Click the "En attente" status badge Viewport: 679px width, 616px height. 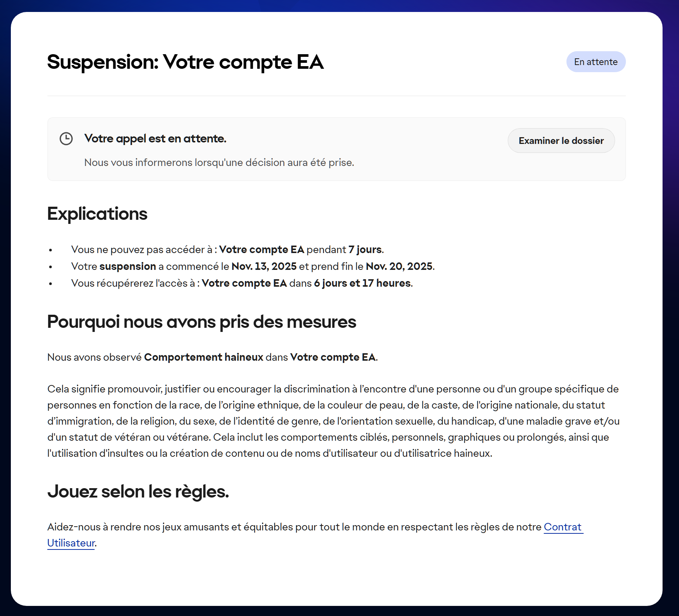596,62
